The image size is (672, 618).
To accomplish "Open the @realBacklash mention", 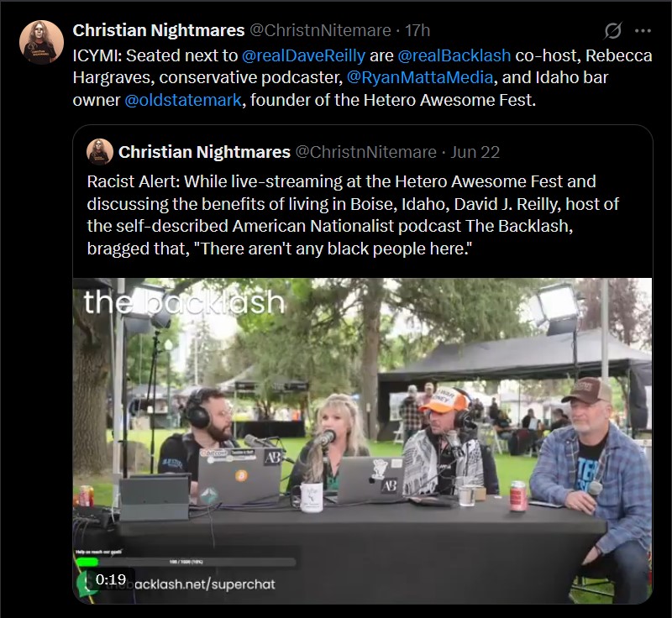I will (x=454, y=55).
